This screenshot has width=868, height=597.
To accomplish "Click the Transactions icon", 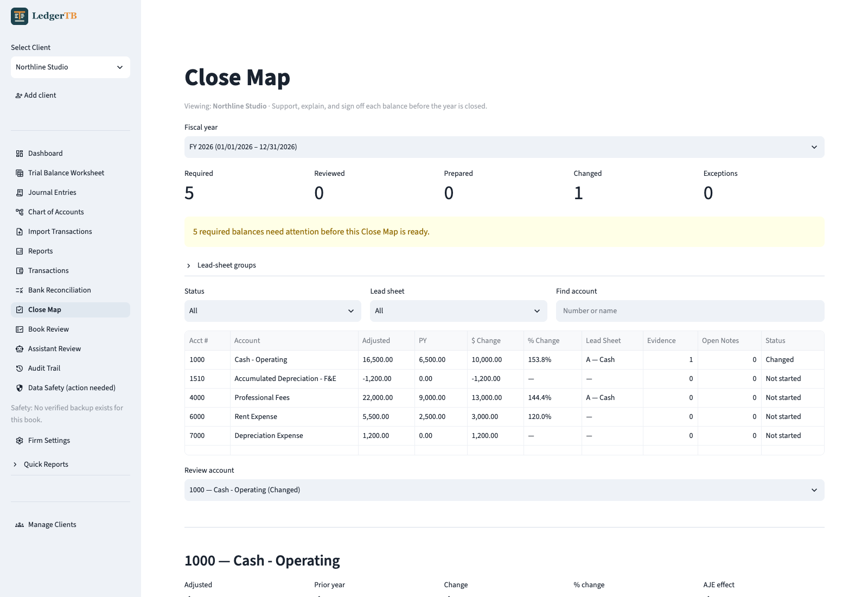I will [20, 271].
